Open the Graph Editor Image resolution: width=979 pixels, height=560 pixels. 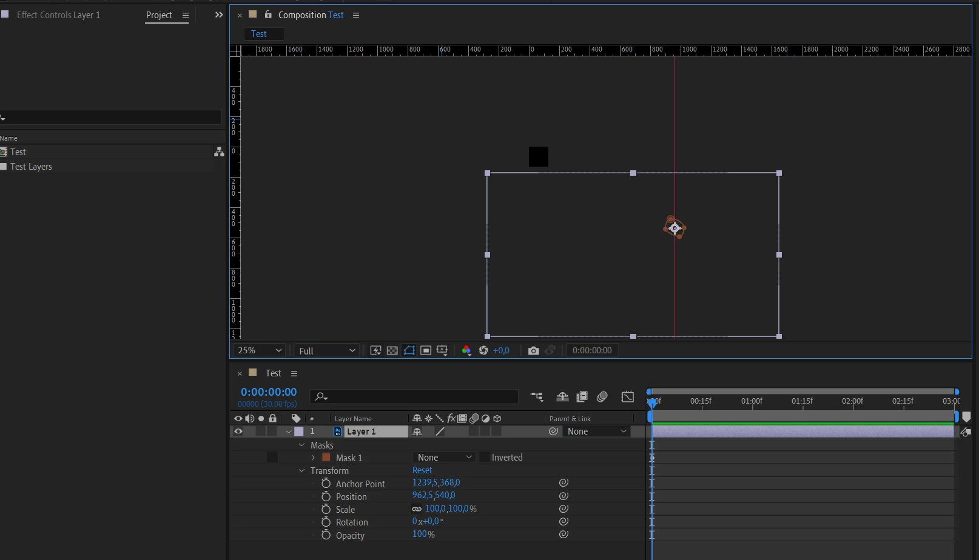coord(628,396)
